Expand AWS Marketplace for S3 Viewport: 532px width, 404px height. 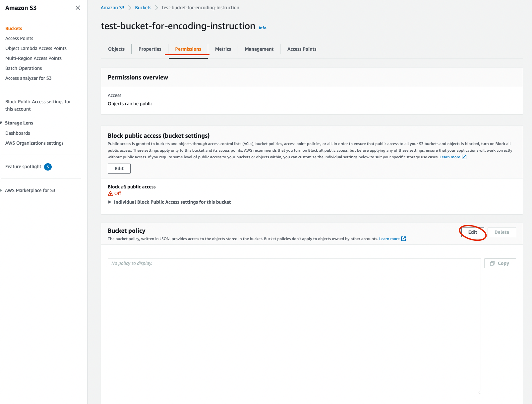[1, 190]
